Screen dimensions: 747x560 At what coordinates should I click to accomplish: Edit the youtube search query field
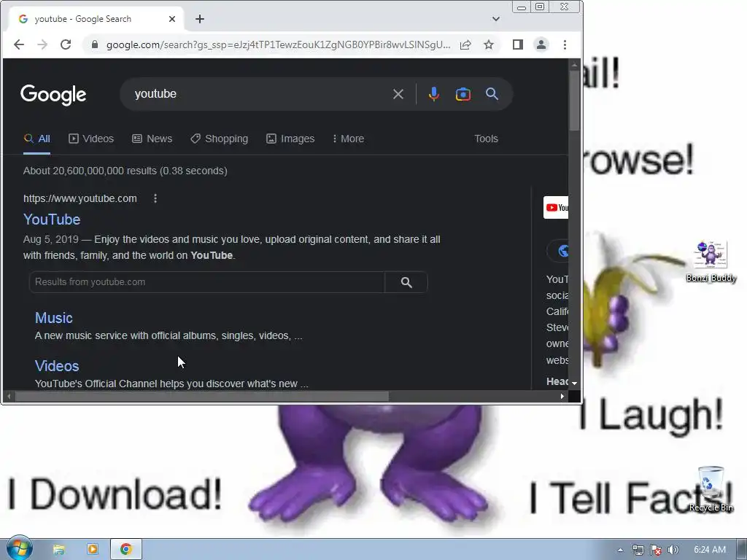pos(258,94)
